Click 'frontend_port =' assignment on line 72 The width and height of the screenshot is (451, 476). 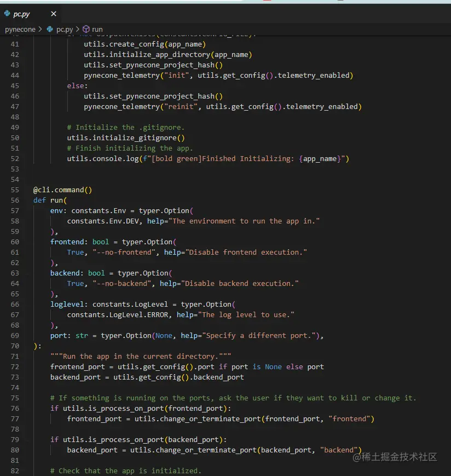pos(82,367)
